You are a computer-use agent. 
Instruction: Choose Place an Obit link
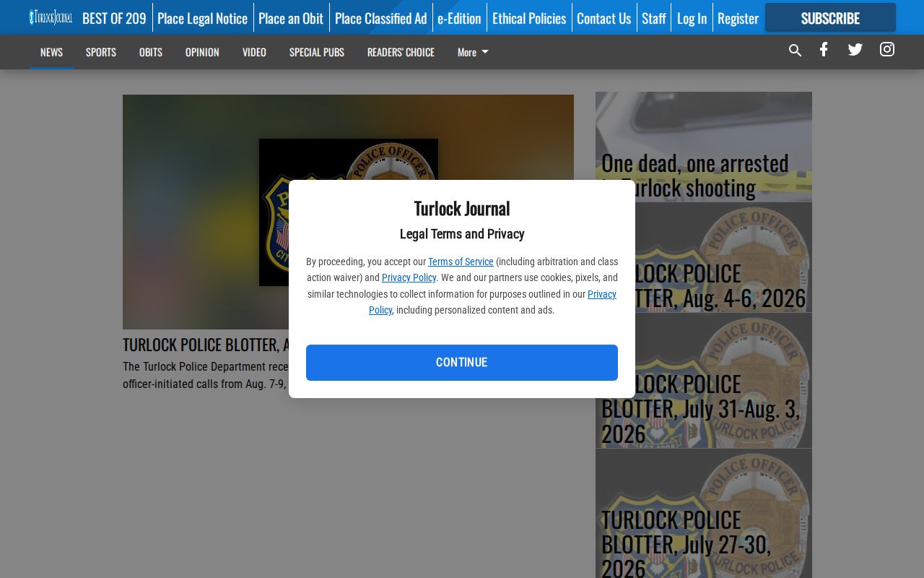pos(291,18)
